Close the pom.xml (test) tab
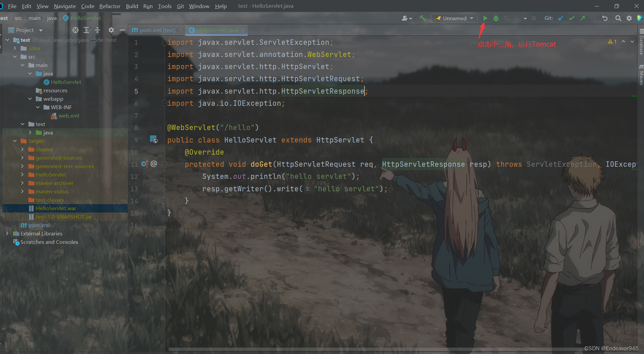Viewport: 644px width, 354px height. coord(180,30)
